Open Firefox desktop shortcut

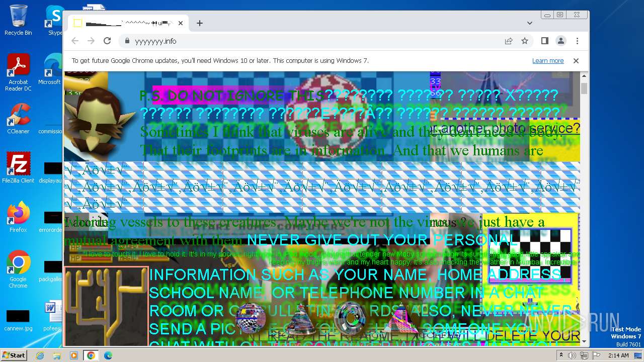point(18,217)
